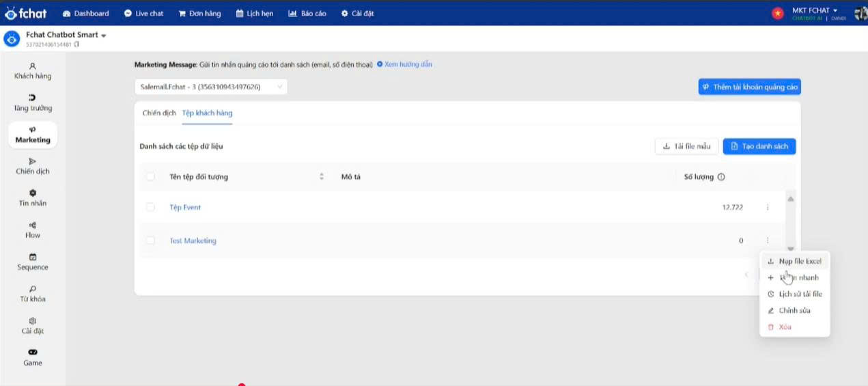The image size is (868, 386).
Task: Click the Số lượng info icon
Action: (x=721, y=177)
